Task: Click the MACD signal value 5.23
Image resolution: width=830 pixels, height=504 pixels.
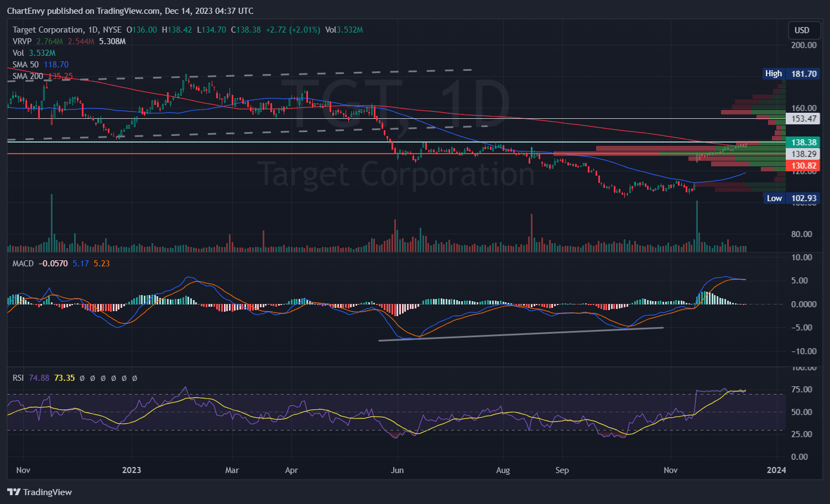Action: point(102,264)
